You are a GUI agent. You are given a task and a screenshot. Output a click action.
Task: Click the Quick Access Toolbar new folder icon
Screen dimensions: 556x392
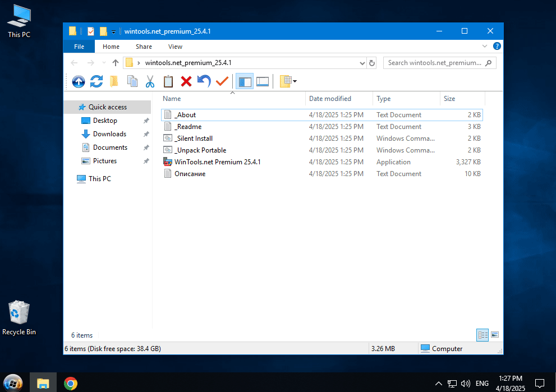(103, 31)
